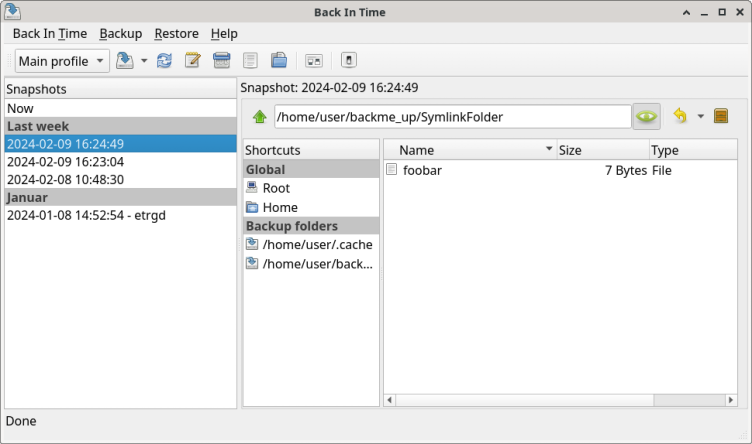The width and height of the screenshot is (752, 444).
Task: Click the Shutdown after backup icon
Action: 348,61
